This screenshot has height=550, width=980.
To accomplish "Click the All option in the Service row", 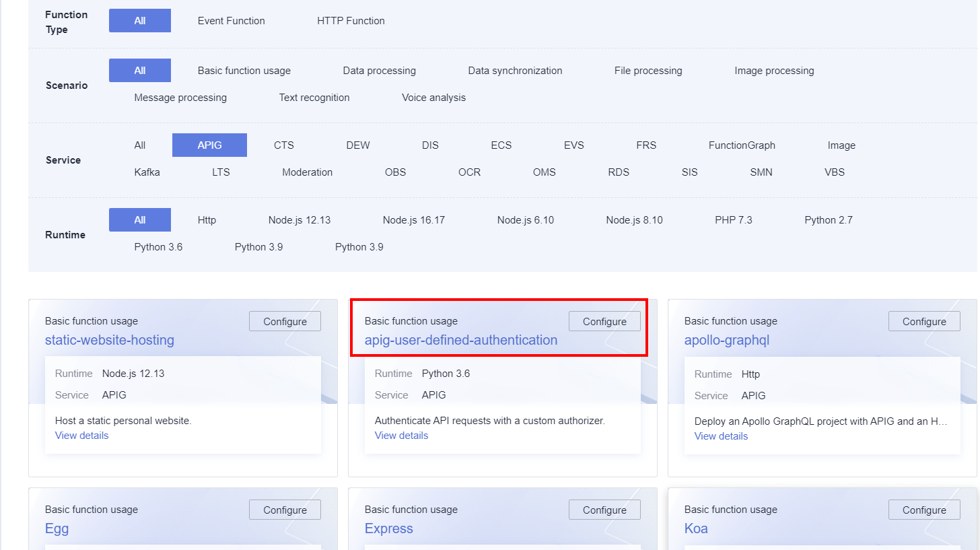I will click(x=139, y=145).
